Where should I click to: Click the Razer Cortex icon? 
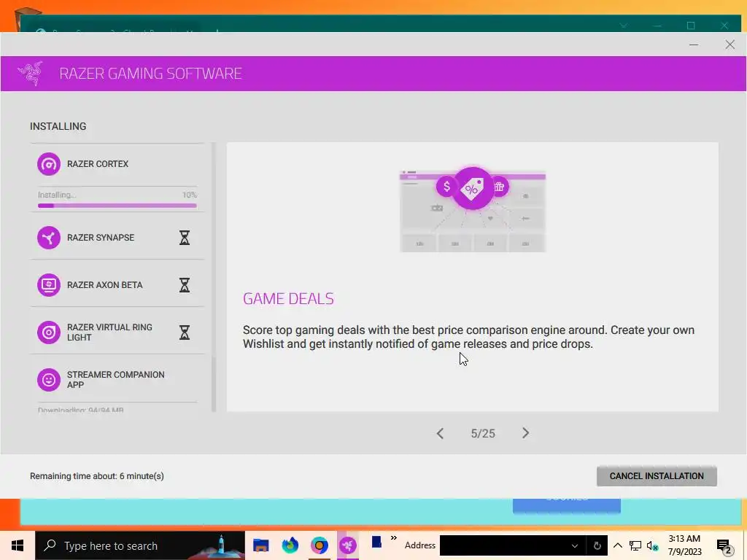[49, 164]
